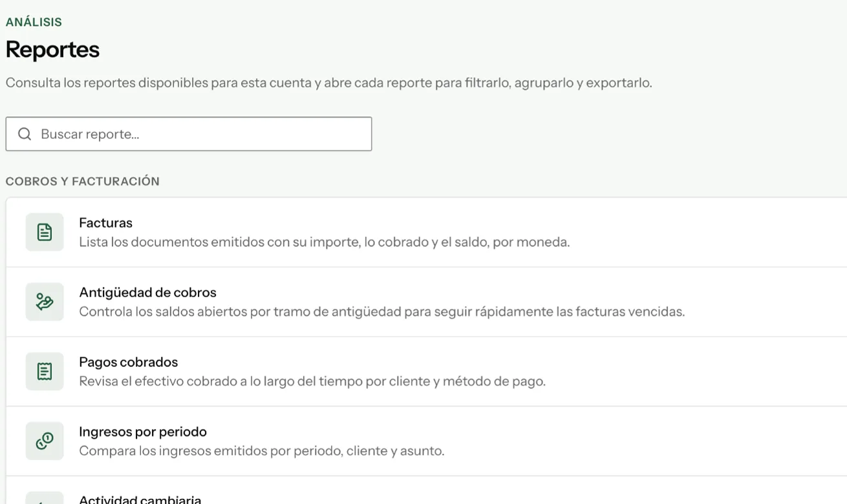Image resolution: width=847 pixels, height=504 pixels.
Task: Click the search magnifier icon
Action: 25,134
